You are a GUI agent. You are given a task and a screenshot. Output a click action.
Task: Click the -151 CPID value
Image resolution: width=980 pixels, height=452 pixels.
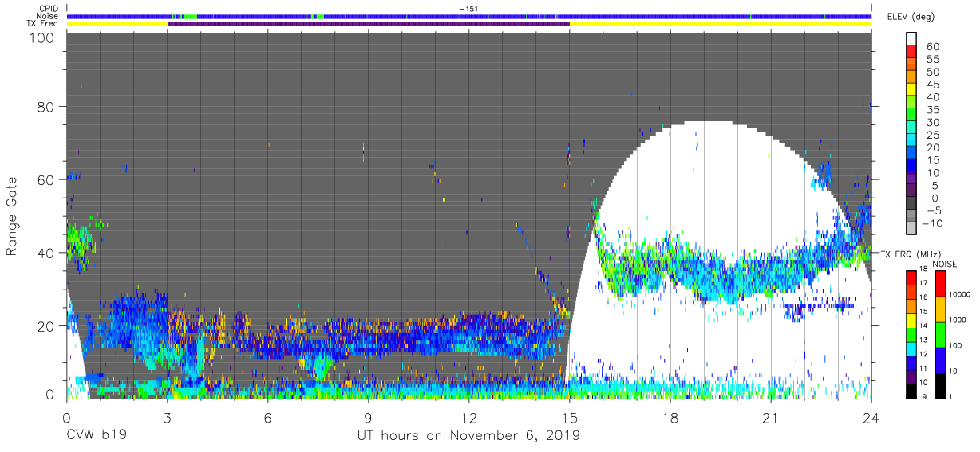click(x=468, y=9)
